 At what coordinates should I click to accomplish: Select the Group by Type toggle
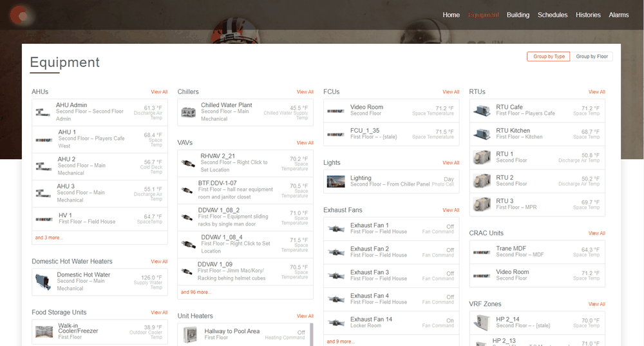pos(549,56)
